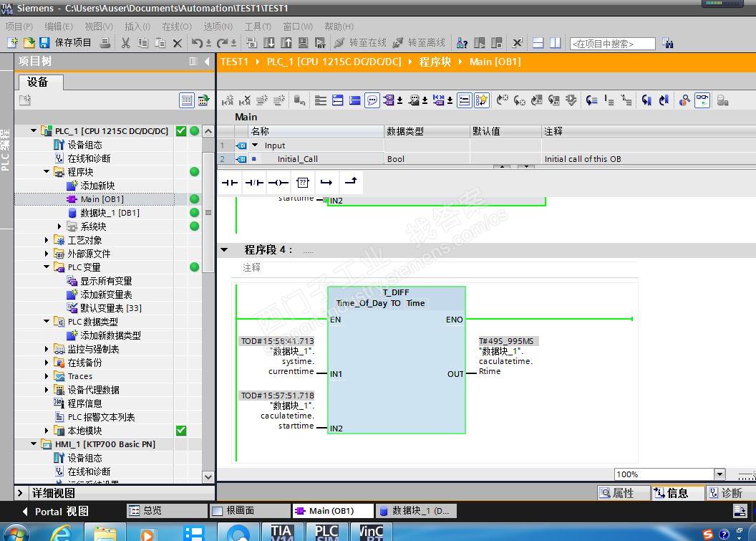Collapse the PLC 变量 tags folder
Image resolution: width=756 pixels, height=541 pixels.
47,267
